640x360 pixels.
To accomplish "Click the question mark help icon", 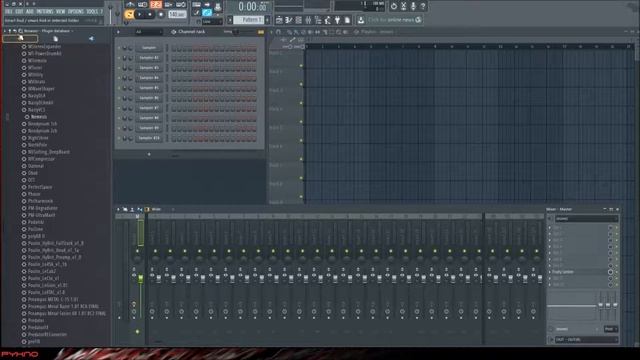I will click(x=423, y=6).
